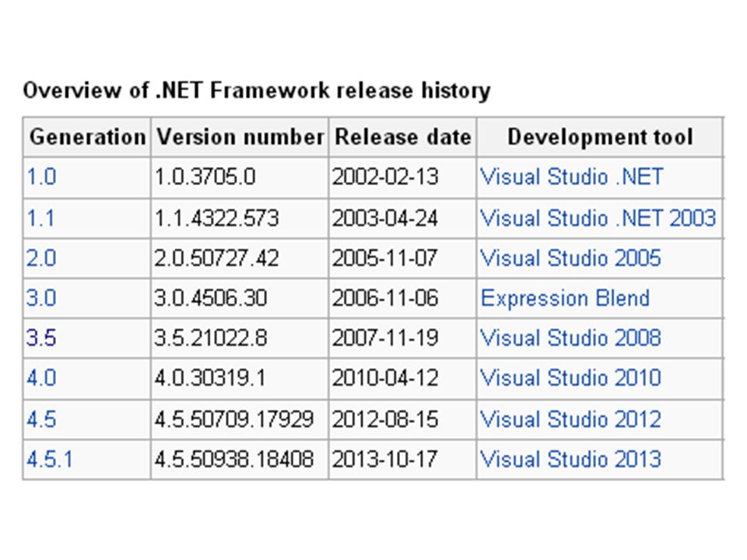Click release date 2005-11-07
The width and height of the screenshot is (747, 560).
coord(385,258)
